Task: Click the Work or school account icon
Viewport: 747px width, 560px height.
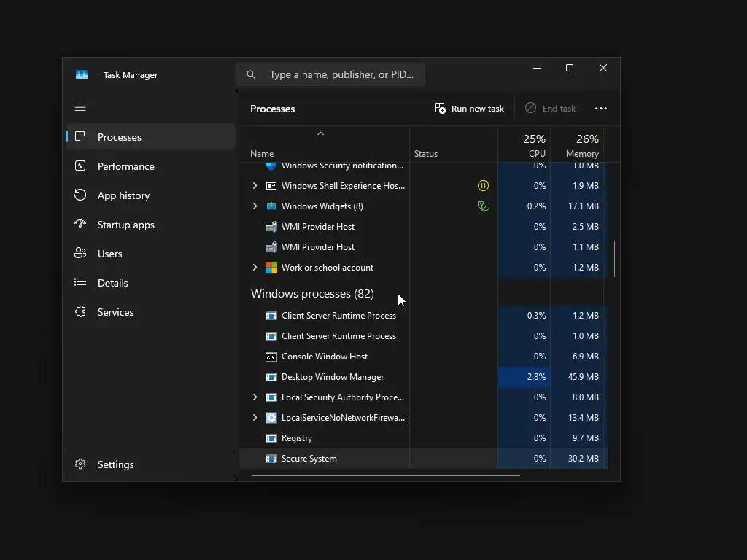Action: [x=271, y=268]
